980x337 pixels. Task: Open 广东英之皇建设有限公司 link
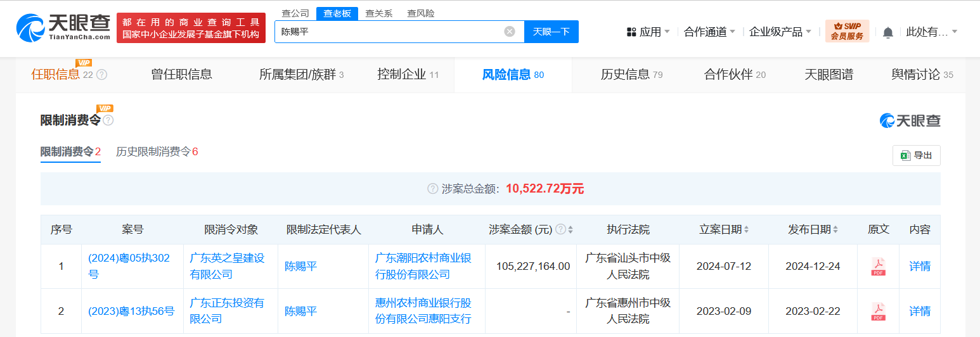(227, 267)
